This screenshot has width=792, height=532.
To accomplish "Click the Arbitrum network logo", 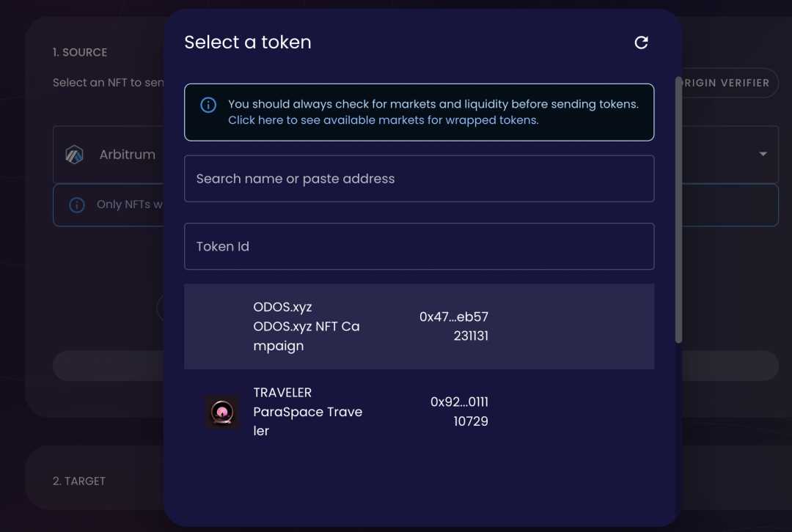I will tap(74, 155).
